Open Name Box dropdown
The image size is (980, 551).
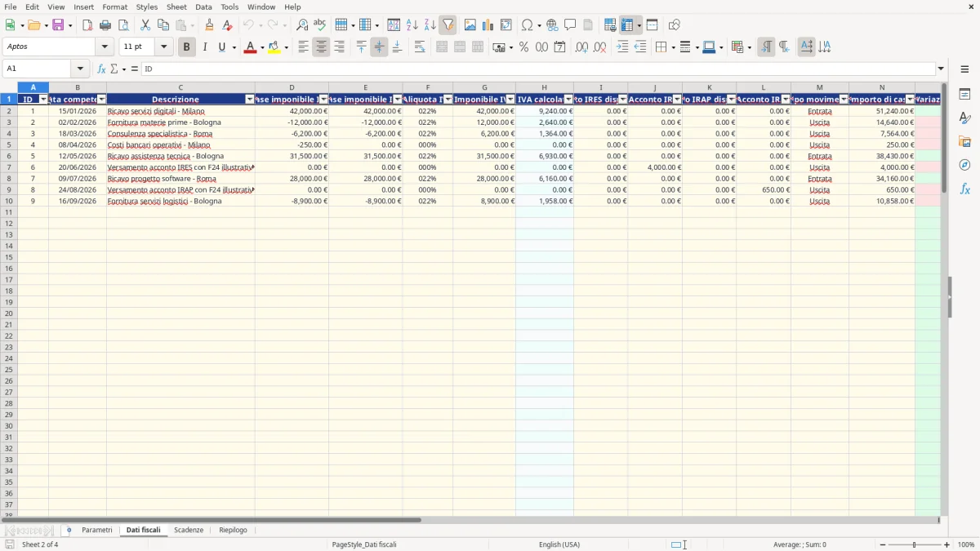tap(80, 69)
